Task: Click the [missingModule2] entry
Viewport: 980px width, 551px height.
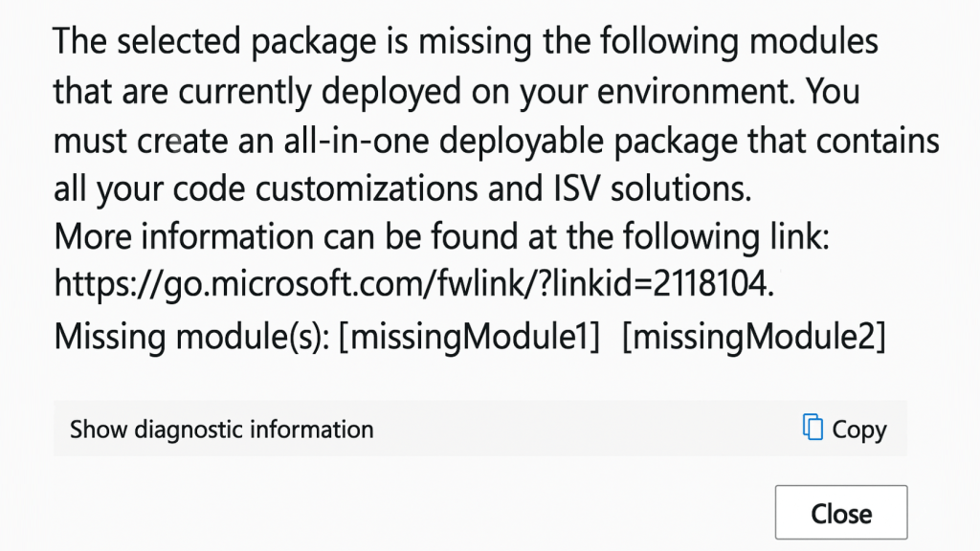Action: pyautogui.click(x=753, y=338)
